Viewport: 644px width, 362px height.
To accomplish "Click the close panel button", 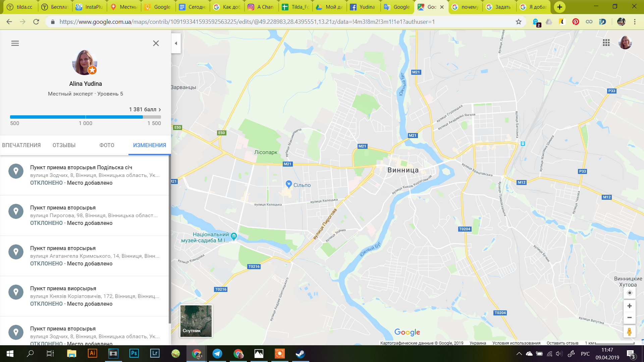I will click(x=156, y=43).
